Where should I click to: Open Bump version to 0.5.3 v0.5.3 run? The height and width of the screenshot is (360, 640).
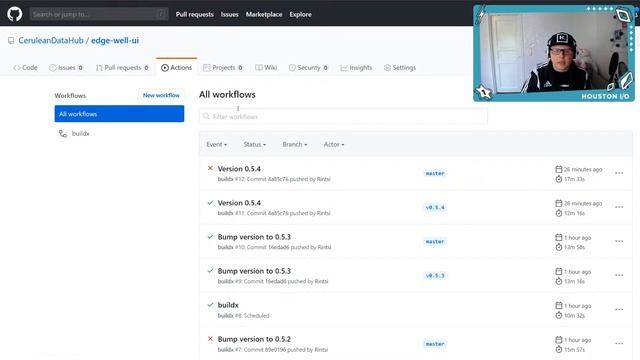click(x=254, y=271)
